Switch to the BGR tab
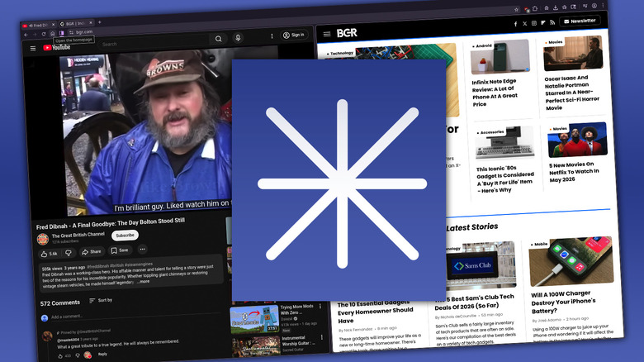 coord(76,23)
